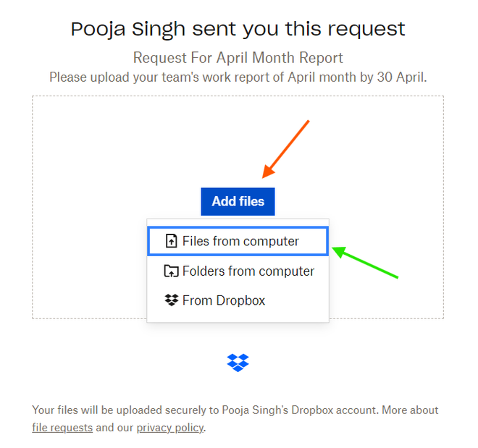Screen dimensions: 478x448
Task: Click the small Dropbox icon in menu
Action: click(x=172, y=300)
